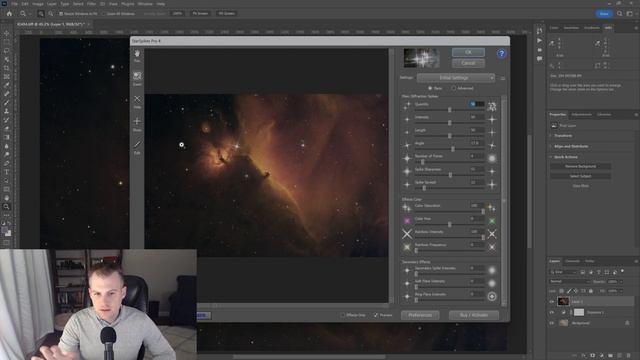Open the settings options menu icon beside dropdown
The width and height of the screenshot is (640, 360).
pos(502,78)
